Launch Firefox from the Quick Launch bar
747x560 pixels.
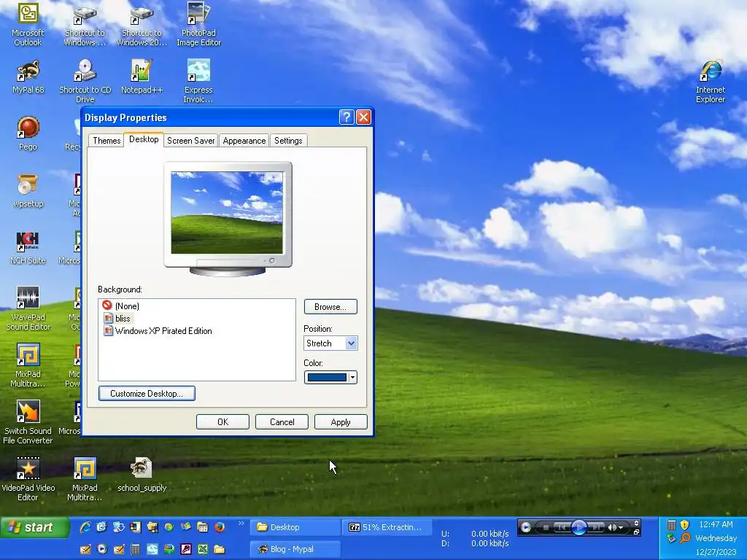tap(219, 527)
